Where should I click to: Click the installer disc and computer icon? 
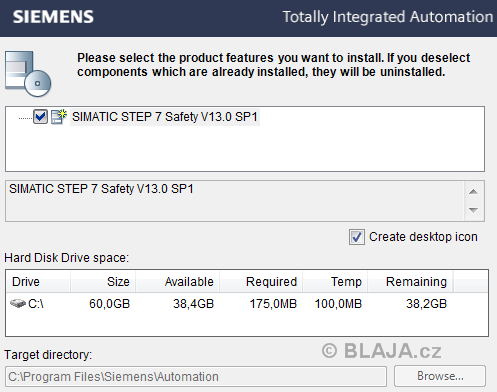pyautogui.click(x=28, y=74)
